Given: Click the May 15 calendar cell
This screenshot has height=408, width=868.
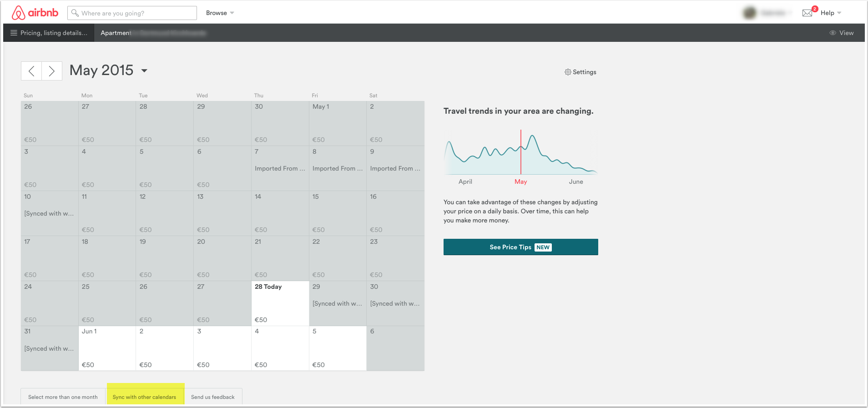Looking at the screenshot, I should click(338, 213).
